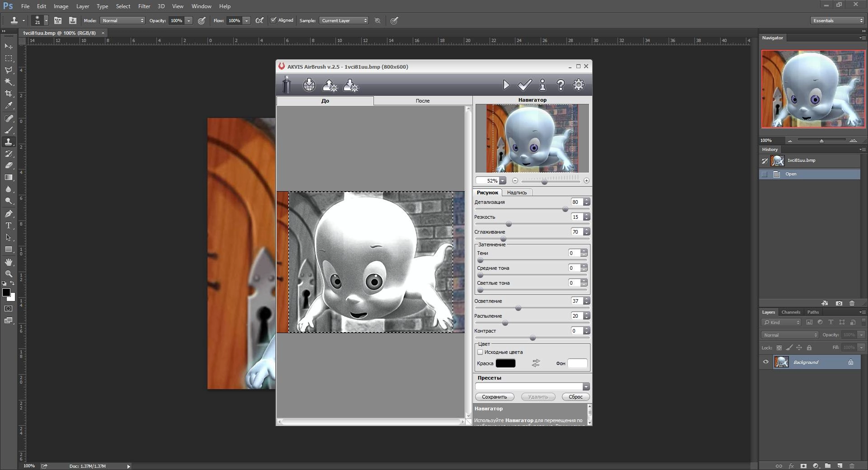Open the AKVIS zoom 52% dropdown

coord(503,181)
